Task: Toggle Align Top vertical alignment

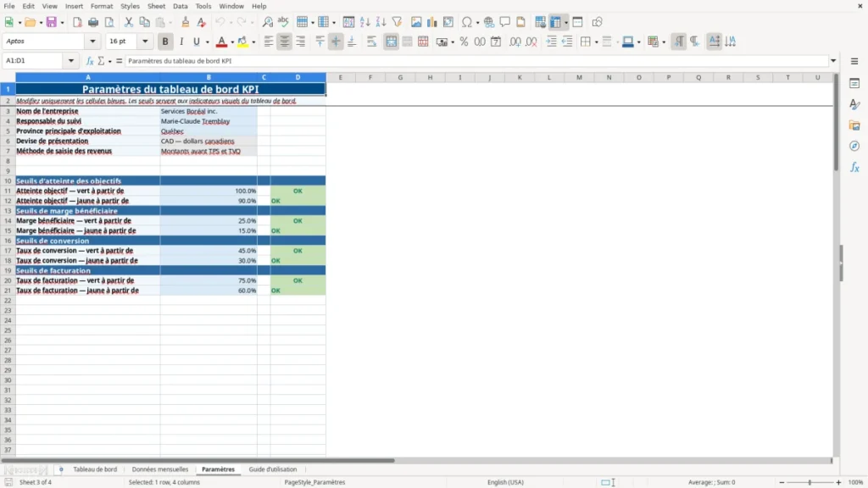Action: [320, 42]
